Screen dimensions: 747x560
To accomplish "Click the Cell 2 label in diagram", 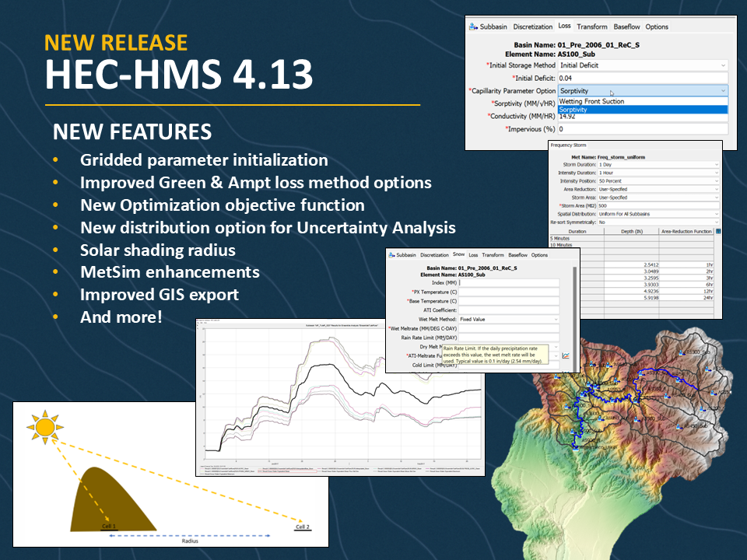I will click(303, 527).
